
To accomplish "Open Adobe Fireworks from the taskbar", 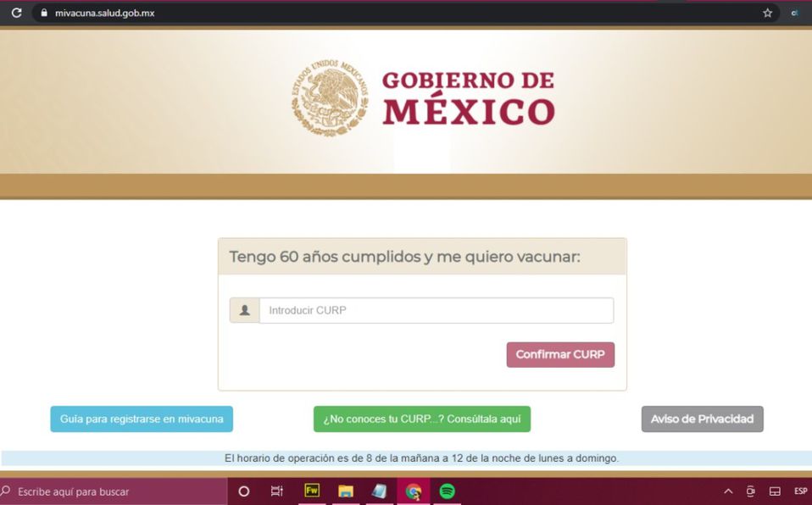I will (312, 491).
